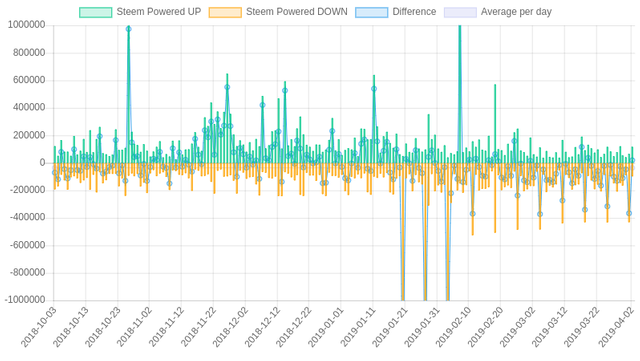This screenshot has height=361, width=640.
Task: Toggle the Steem Powered UP legend label
Action: (159, 12)
